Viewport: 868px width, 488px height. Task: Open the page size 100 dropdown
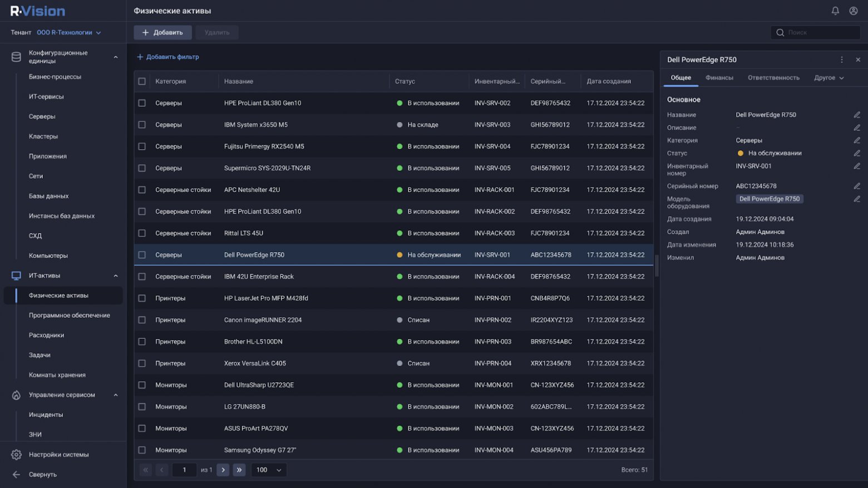point(269,470)
